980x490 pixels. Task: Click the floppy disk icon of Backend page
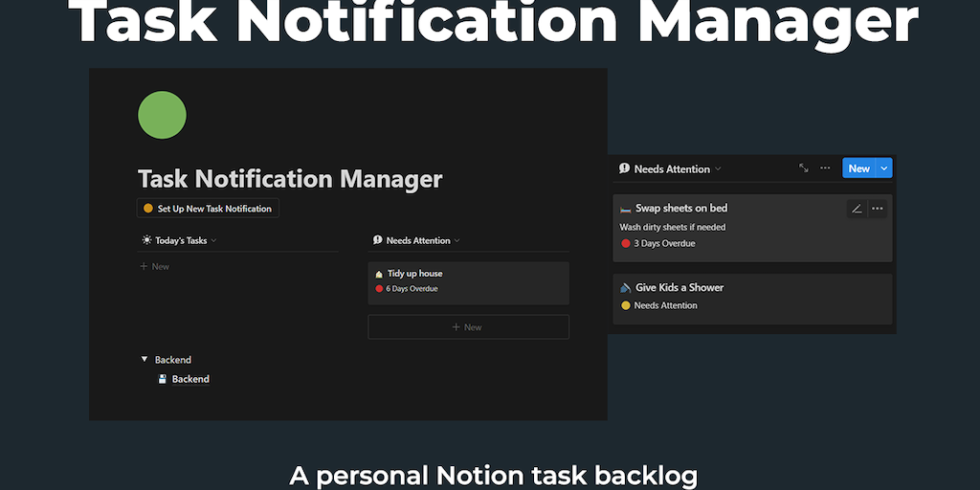(163, 379)
